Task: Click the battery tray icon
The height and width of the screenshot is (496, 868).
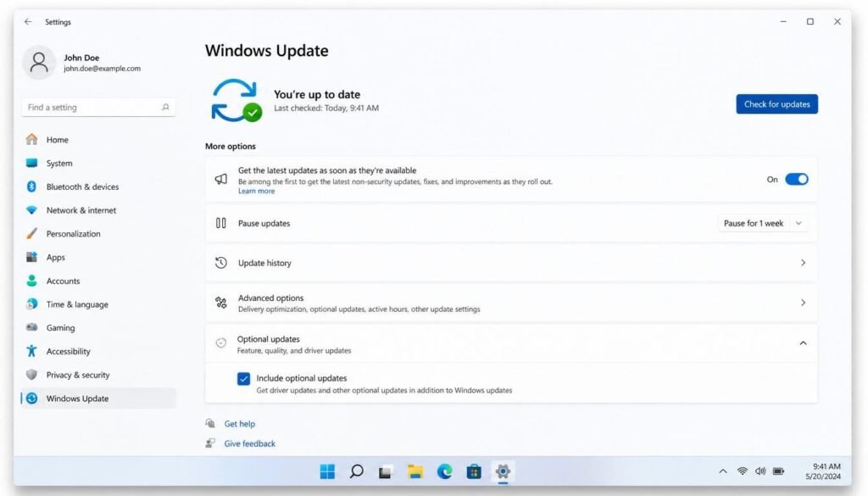Action: coord(778,471)
